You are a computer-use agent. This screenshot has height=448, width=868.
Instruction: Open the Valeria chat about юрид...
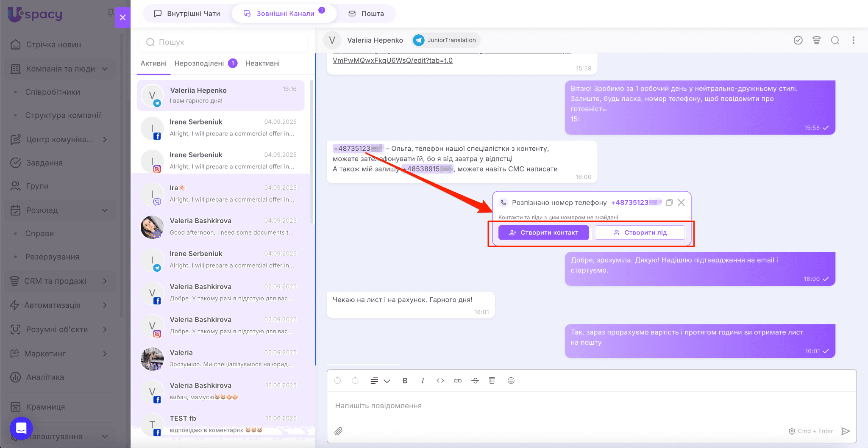tap(220, 358)
